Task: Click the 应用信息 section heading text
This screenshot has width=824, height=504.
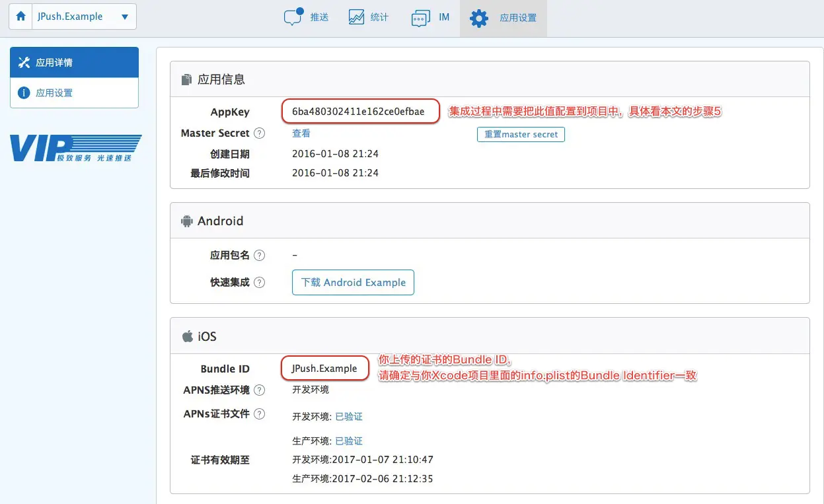Action: coord(221,79)
